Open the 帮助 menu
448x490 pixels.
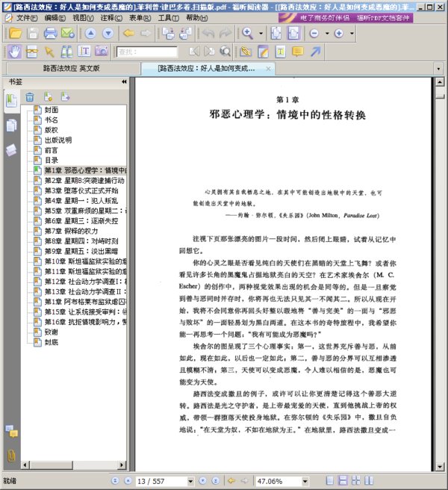[x=197, y=18]
